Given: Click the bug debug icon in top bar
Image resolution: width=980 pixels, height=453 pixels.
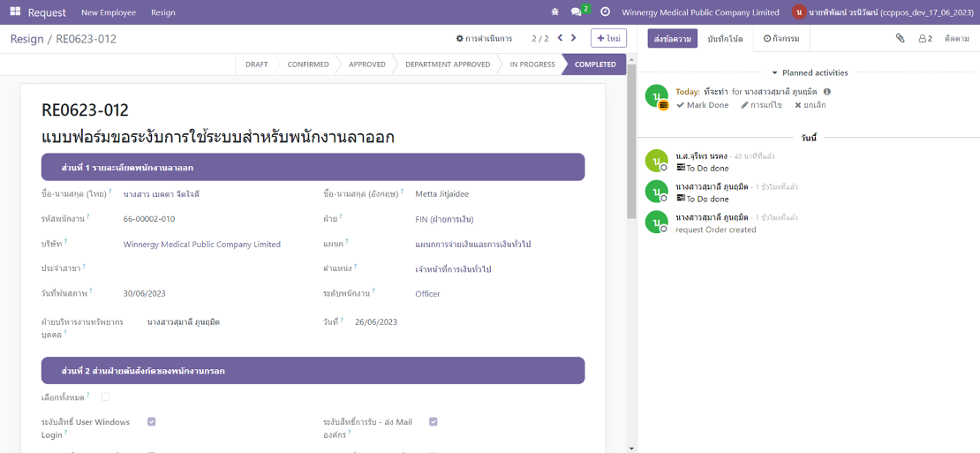Looking at the screenshot, I should pos(554,12).
